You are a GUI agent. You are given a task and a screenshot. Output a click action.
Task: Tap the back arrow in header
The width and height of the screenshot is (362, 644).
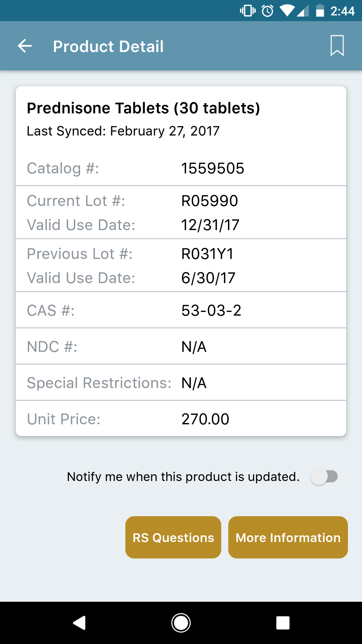click(x=25, y=46)
